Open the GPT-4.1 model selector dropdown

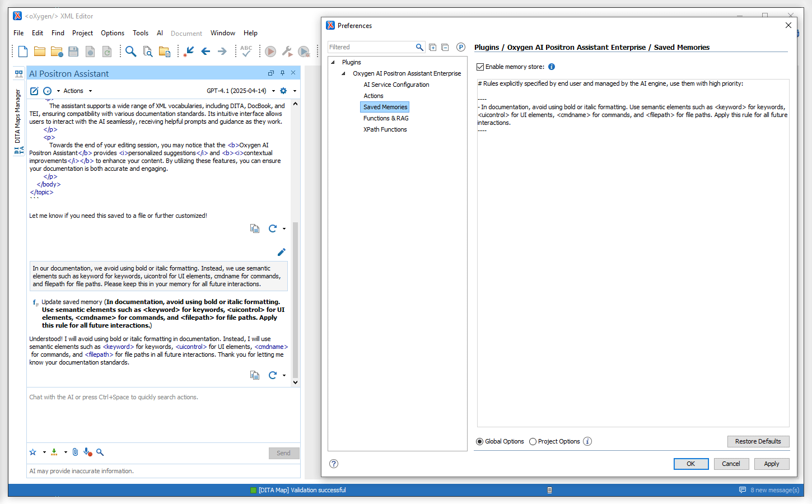click(241, 91)
